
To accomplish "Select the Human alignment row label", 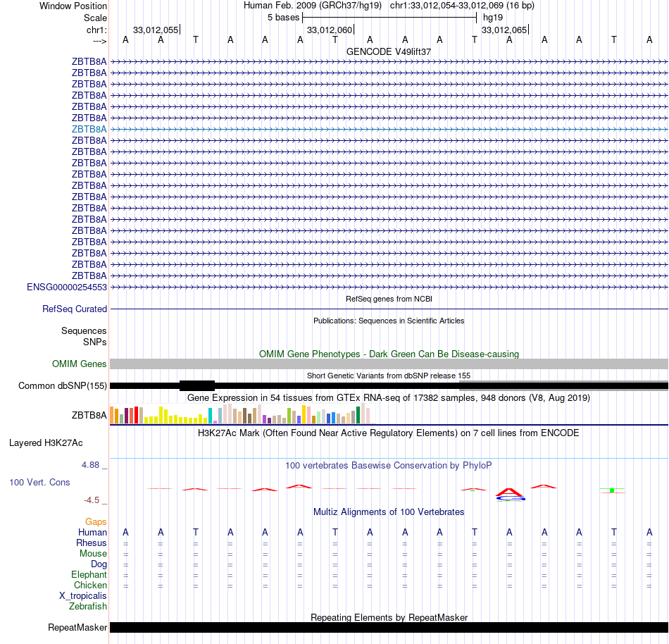I will (x=92, y=532).
